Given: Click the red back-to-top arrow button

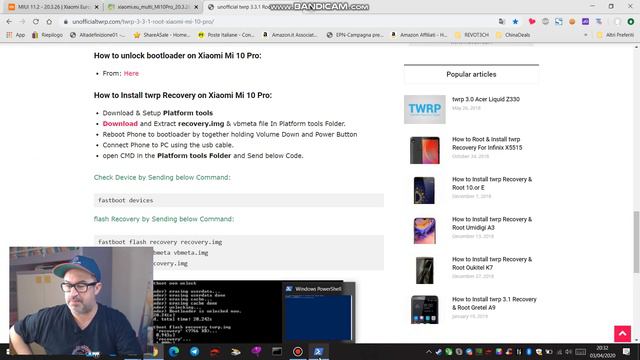Looking at the screenshot, I should 622,334.
